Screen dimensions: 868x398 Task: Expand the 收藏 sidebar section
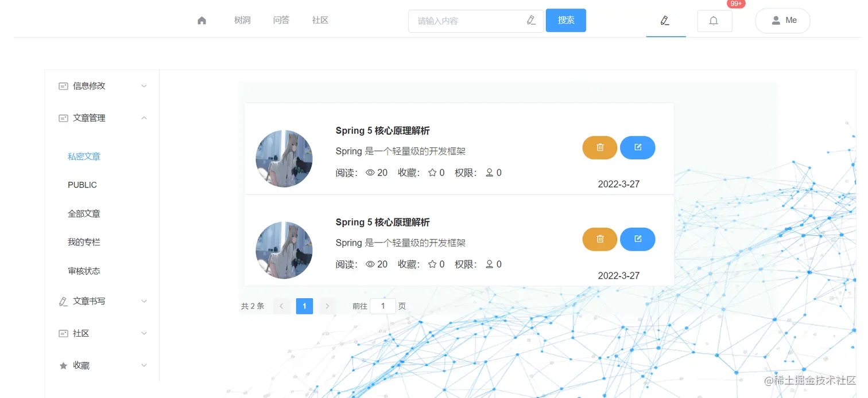(x=143, y=365)
